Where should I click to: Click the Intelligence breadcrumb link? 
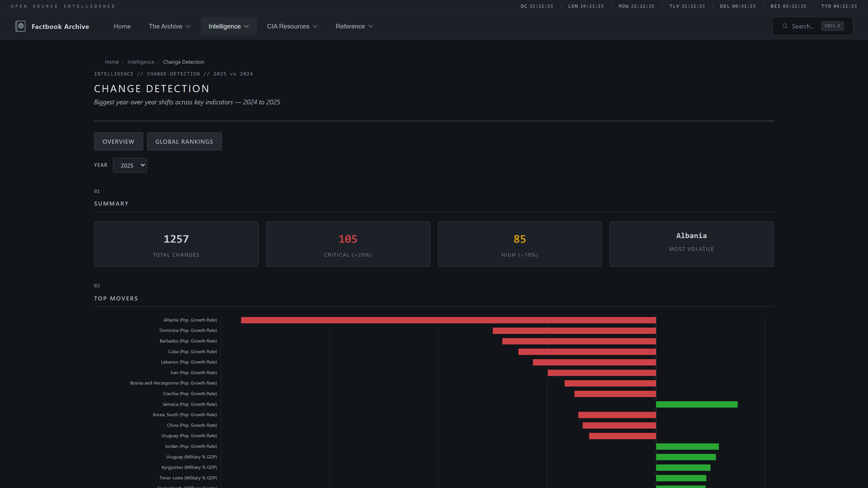141,62
